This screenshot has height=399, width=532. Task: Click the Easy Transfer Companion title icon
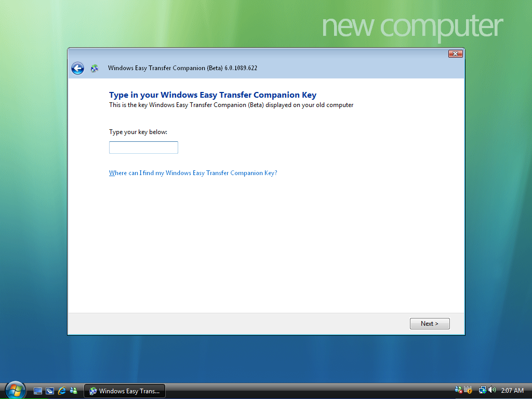click(95, 69)
